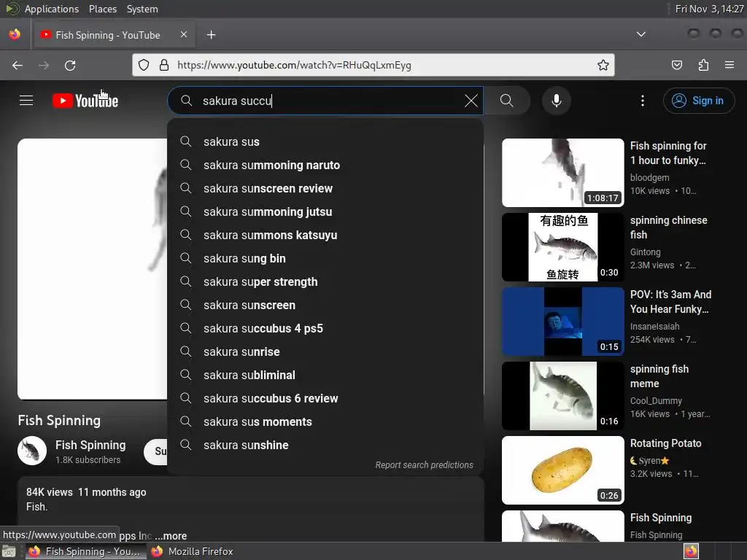Switch to 'Mozilla Firefox' taskbar window
747x560 pixels.
(193, 551)
